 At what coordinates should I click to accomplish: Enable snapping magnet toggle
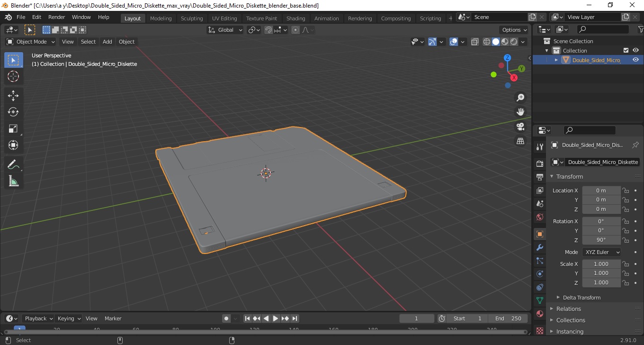click(268, 30)
